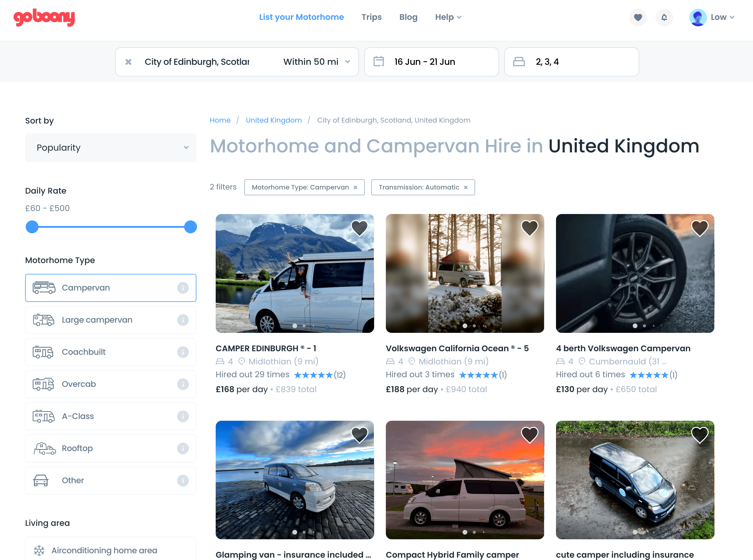Viewport: 753px width, 560px height.
Task: Open 4 berth Volkswagen Campervan title
Action: pyautogui.click(x=623, y=348)
